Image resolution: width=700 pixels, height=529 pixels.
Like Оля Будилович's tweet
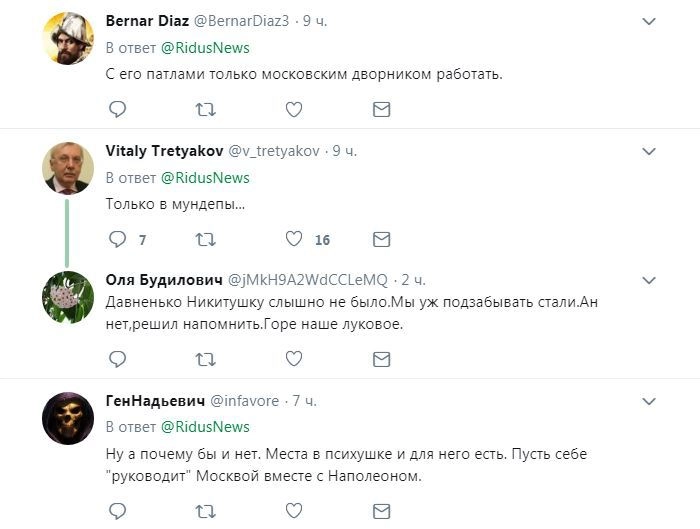pos(294,358)
